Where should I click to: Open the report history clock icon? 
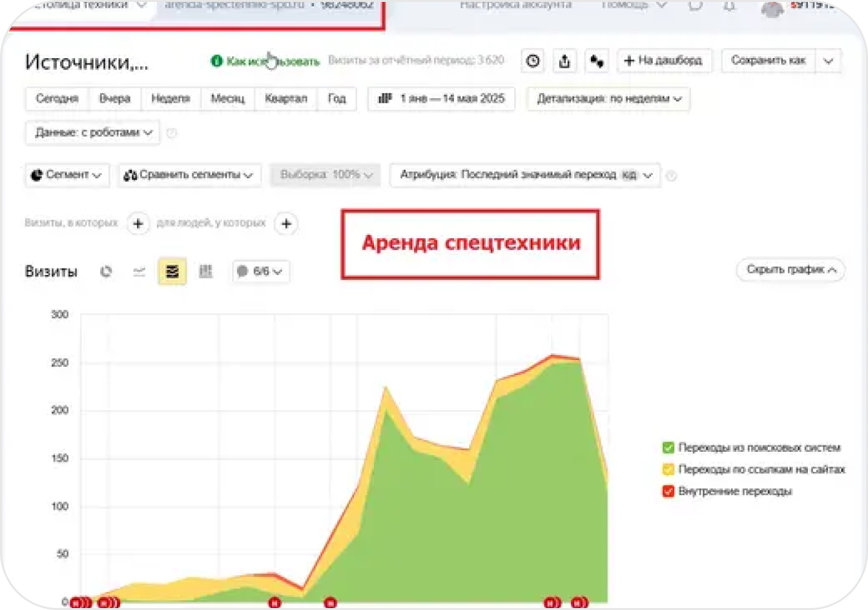(533, 61)
